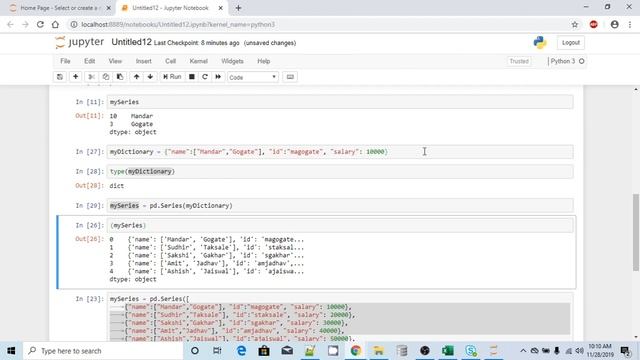
Task: Click into the myDictionary definition cell
Action: (x=340, y=152)
